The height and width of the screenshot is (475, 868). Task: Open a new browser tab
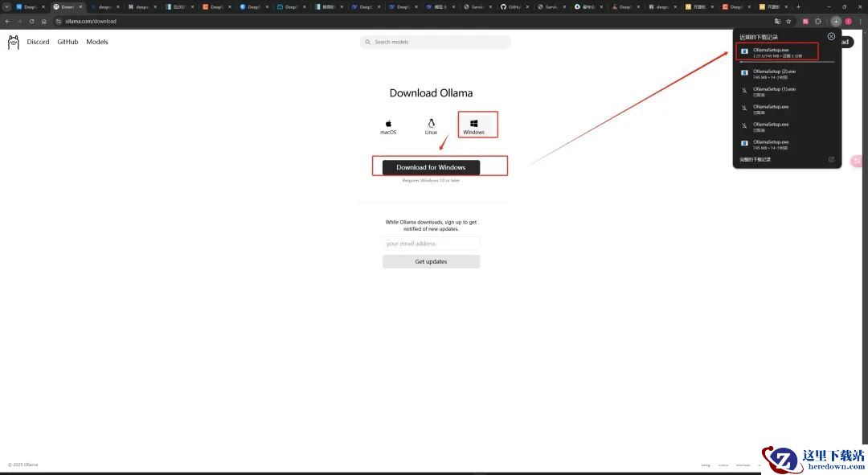click(798, 6)
